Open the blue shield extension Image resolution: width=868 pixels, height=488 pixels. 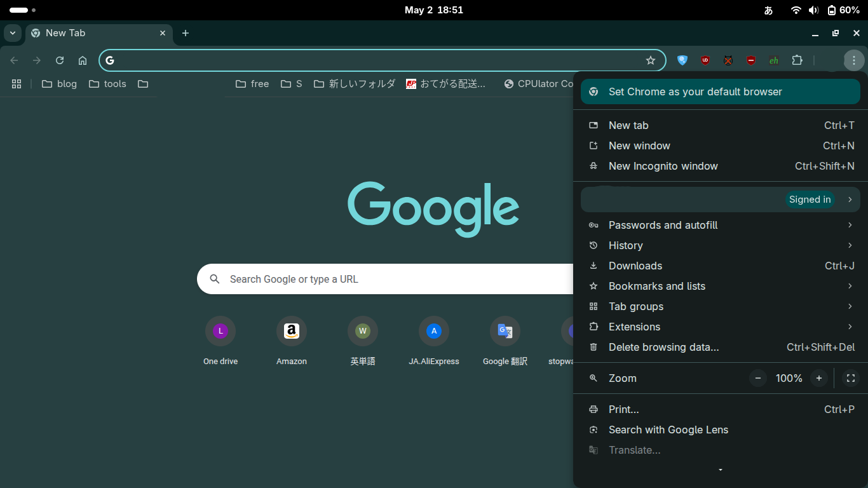pyautogui.click(x=682, y=60)
